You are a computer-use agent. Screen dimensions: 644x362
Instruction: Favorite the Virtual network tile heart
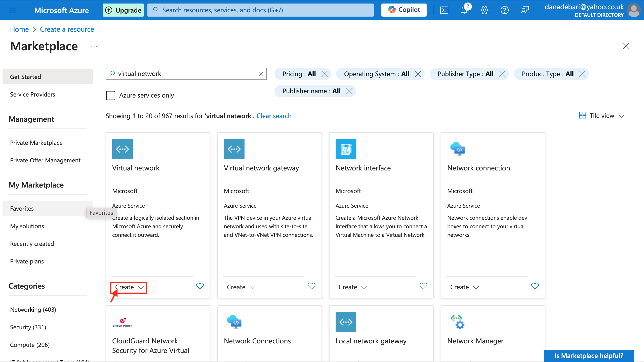click(x=200, y=286)
